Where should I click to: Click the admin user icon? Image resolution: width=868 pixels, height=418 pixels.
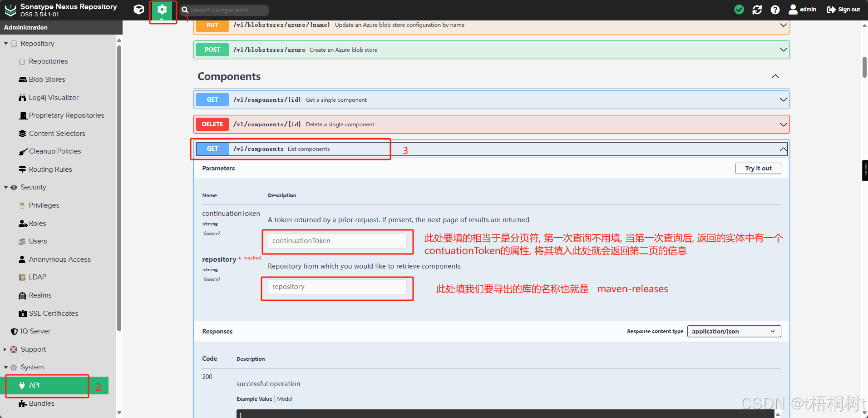[793, 10]
